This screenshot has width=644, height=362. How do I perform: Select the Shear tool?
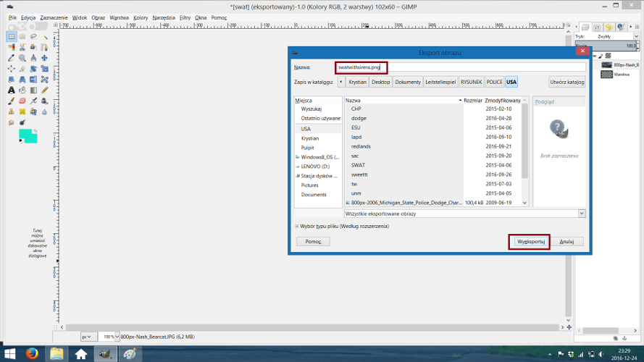12,79
